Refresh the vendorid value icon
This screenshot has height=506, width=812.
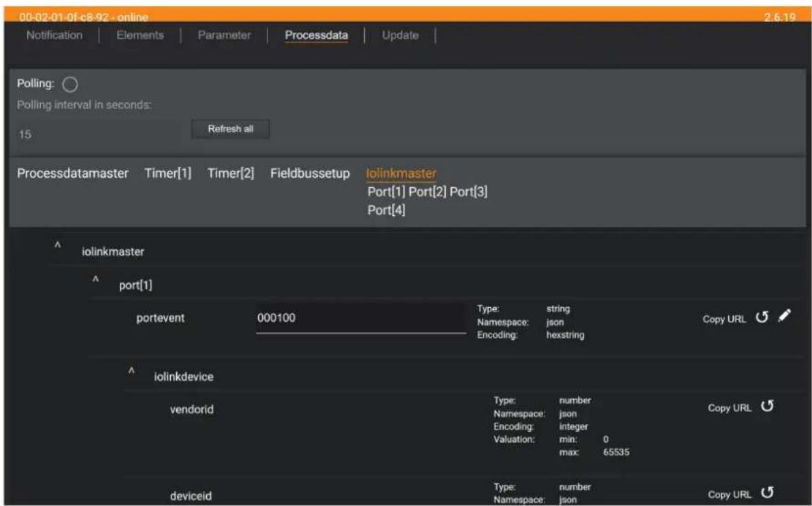(x=767, y=407)
